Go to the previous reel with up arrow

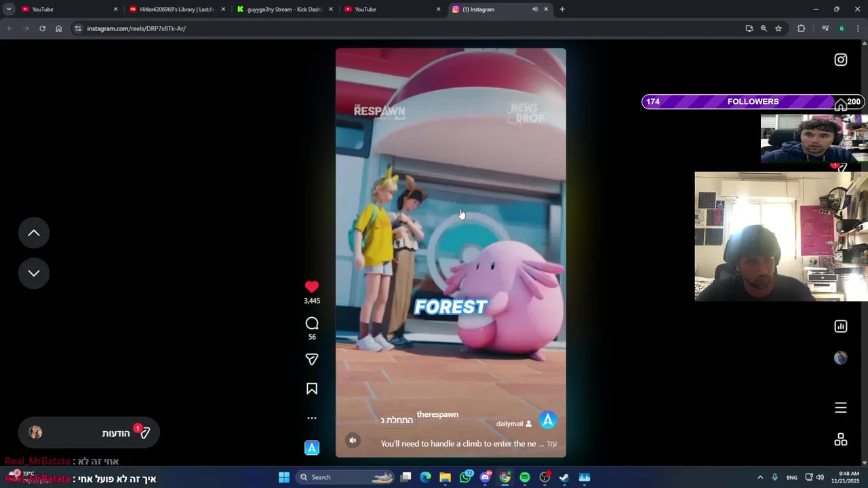pyautogui.click(x=34, y=233)
